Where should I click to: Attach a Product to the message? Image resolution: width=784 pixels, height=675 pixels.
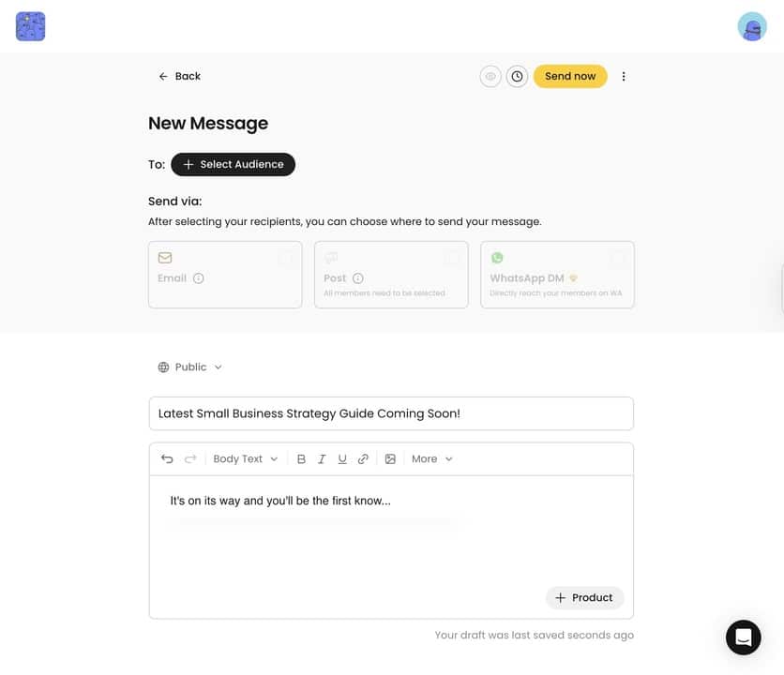585,597
